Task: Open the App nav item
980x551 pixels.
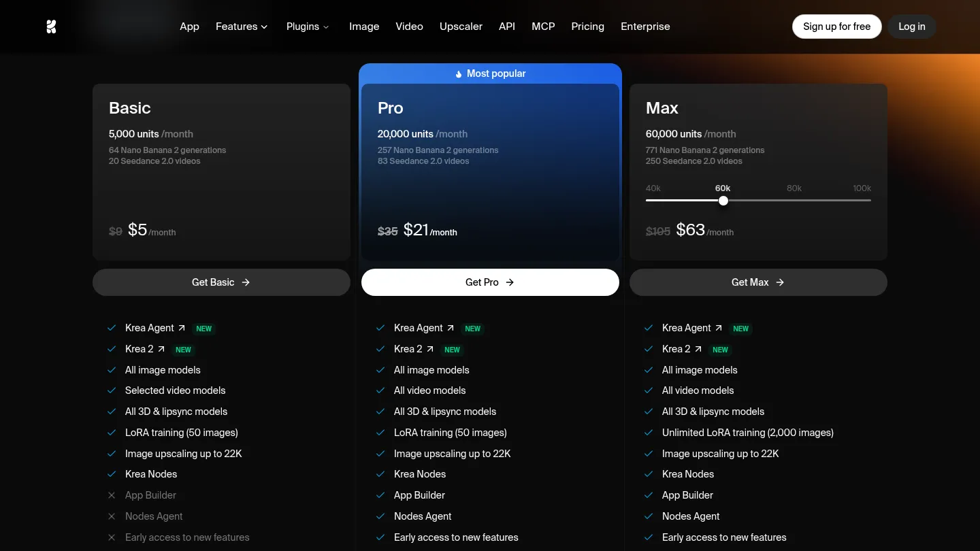Action: pos(189,27)
